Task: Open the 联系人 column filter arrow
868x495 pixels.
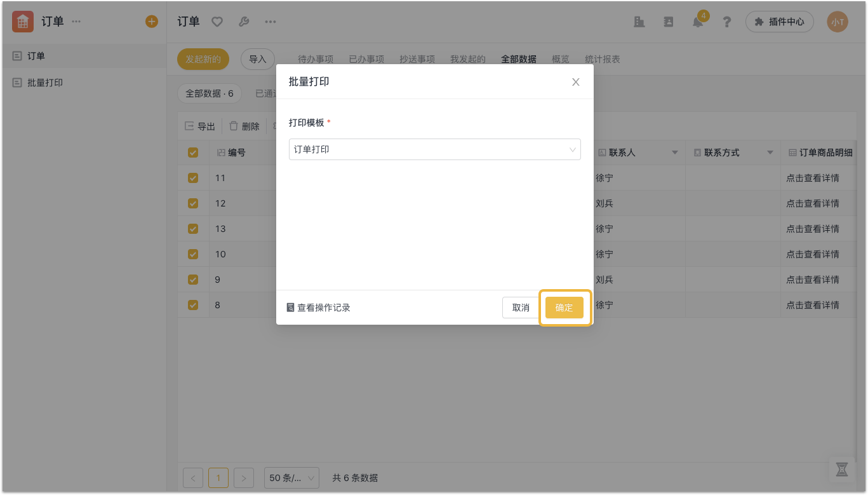Action: (675, 153)
